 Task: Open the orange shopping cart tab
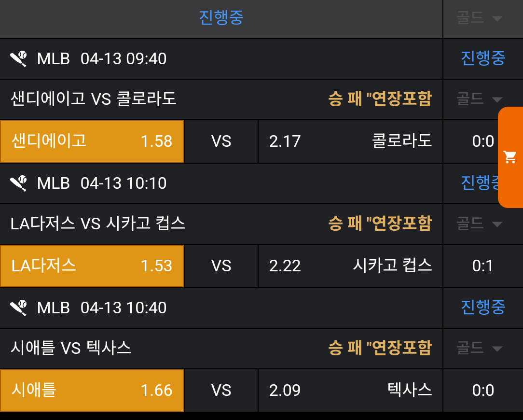510,157
